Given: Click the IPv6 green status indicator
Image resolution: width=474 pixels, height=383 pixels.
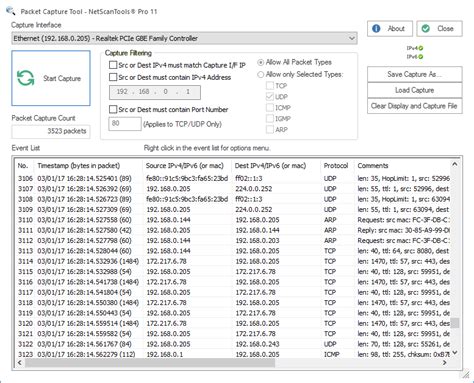Looking at the screenshot, I should click(x=421, y=56).
